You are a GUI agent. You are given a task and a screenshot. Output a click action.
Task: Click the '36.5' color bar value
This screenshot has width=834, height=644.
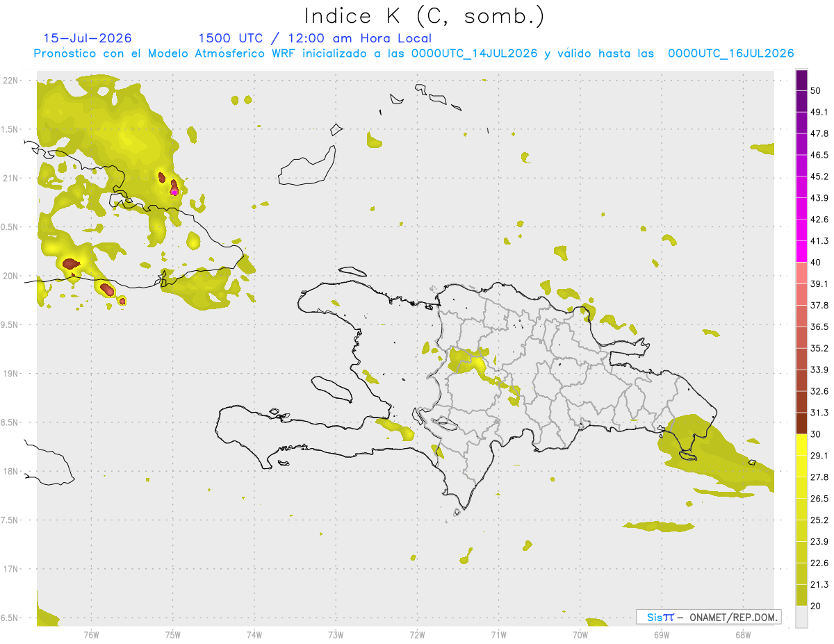[x=819, y=327]
